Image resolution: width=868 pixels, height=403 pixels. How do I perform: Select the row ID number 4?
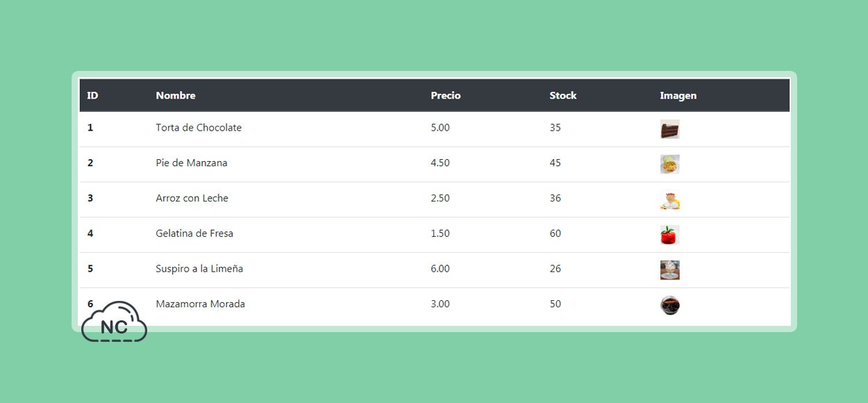point(90,233)
